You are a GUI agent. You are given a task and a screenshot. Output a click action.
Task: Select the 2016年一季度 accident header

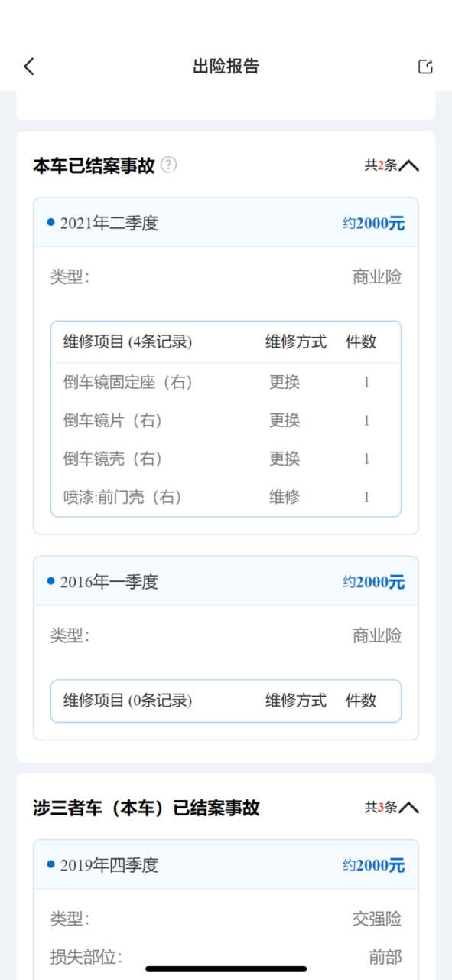(x=226, y=581)
